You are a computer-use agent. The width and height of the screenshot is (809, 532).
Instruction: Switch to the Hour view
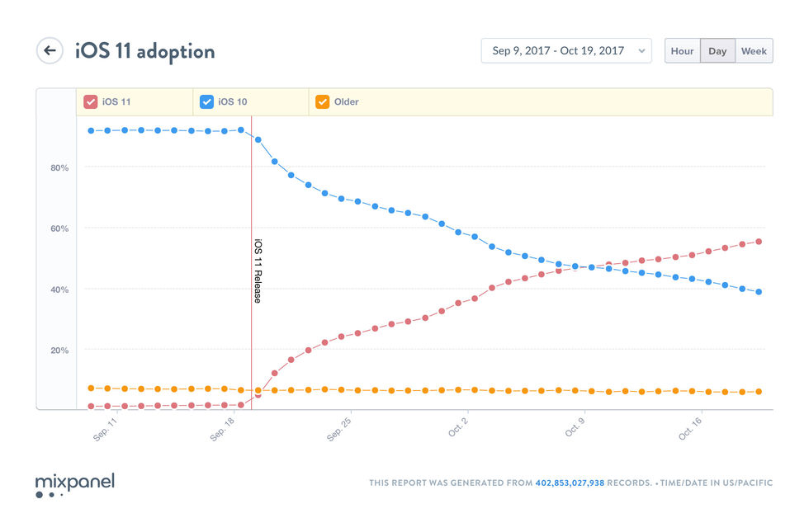(x=682, y=51)
